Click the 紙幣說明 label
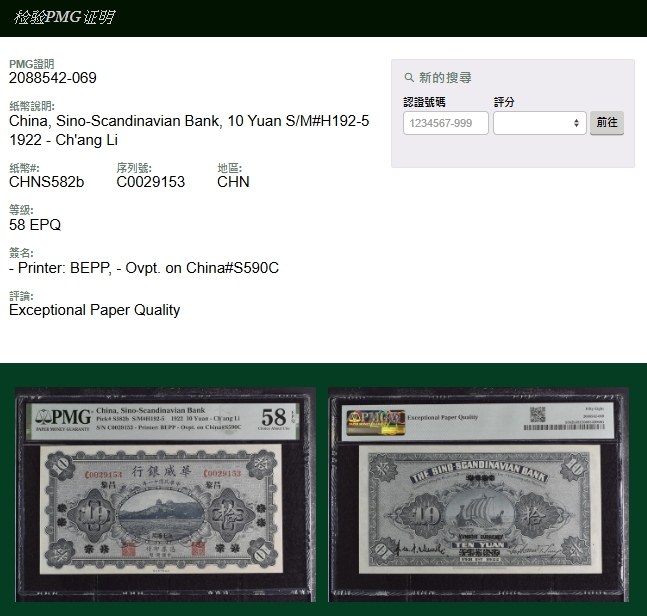647x616 pixels. tap(32, 106)
